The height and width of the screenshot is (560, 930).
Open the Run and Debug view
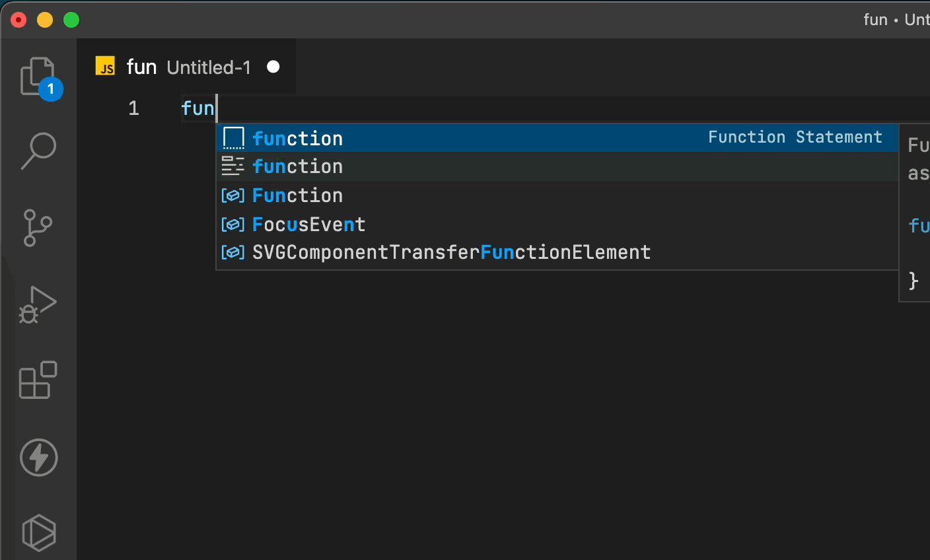[x=38, y=304]
